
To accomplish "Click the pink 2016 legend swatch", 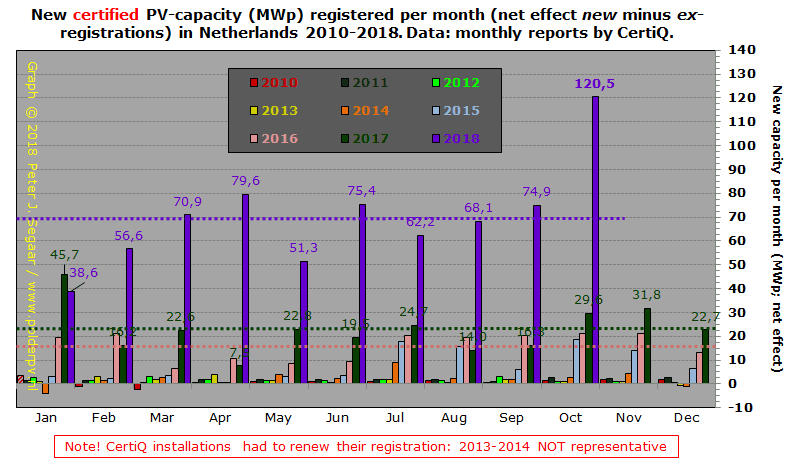I will 254,137.
